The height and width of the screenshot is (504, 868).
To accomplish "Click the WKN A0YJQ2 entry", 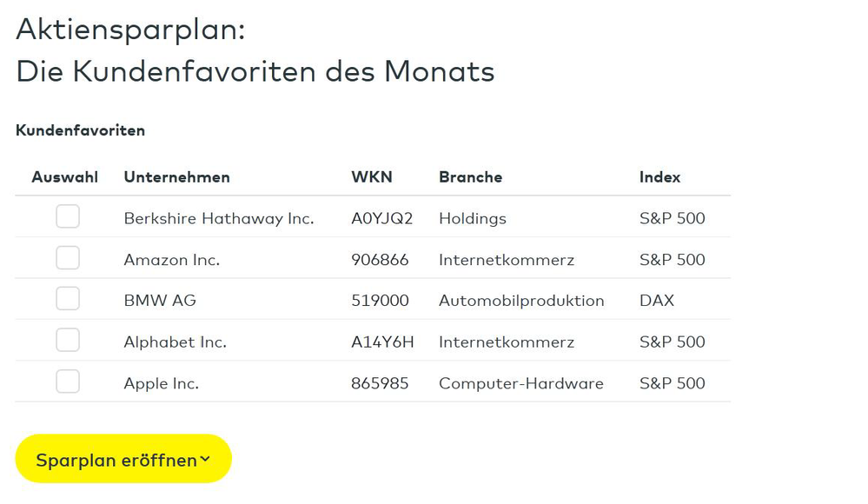I will coord(381,218).
